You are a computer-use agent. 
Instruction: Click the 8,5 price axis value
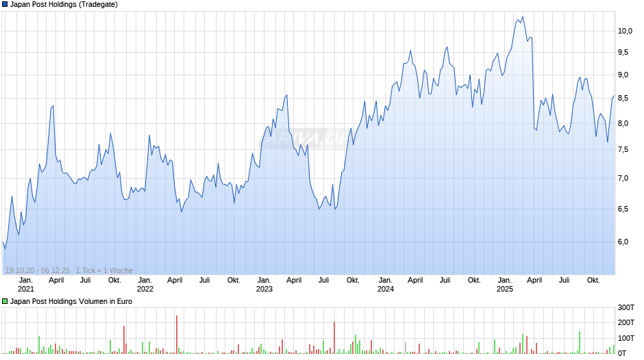tap(623, 98)
